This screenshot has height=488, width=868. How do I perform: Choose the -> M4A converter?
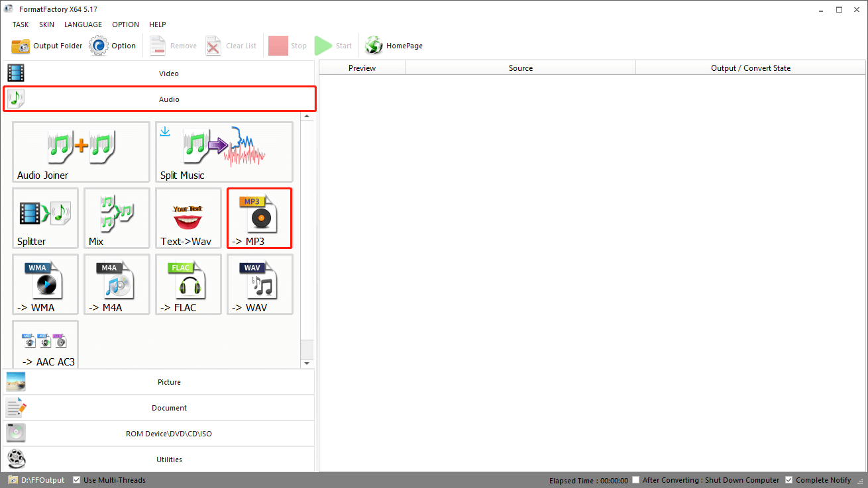117,284
